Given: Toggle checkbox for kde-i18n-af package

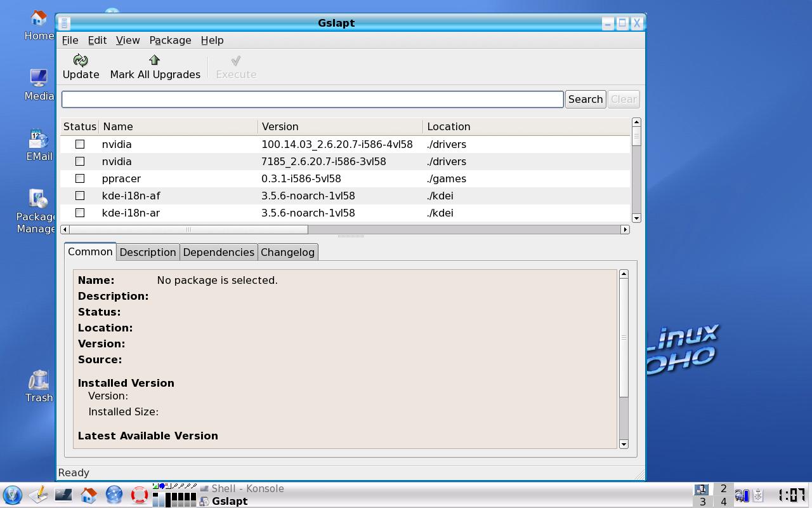Looking at the screenshot, I should (x=80, y=196).
